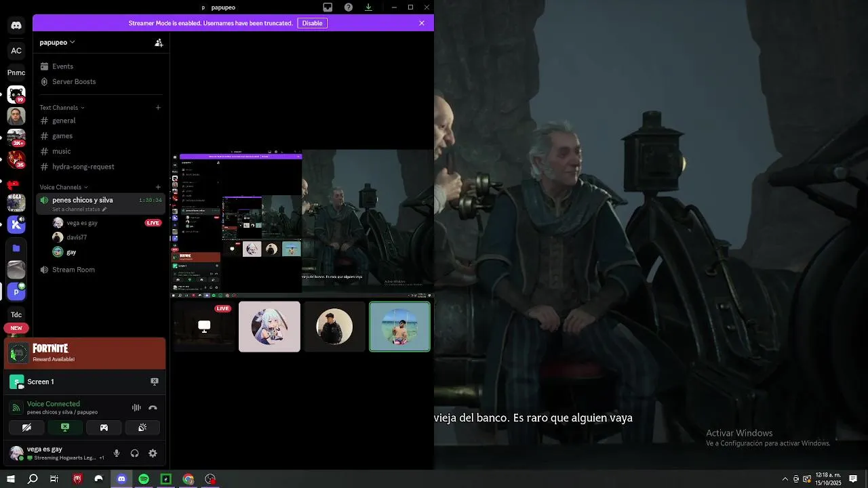This screenshot has height=488, width=868.
Task: Expand the papupeo server menu
Action: [57, 42]
